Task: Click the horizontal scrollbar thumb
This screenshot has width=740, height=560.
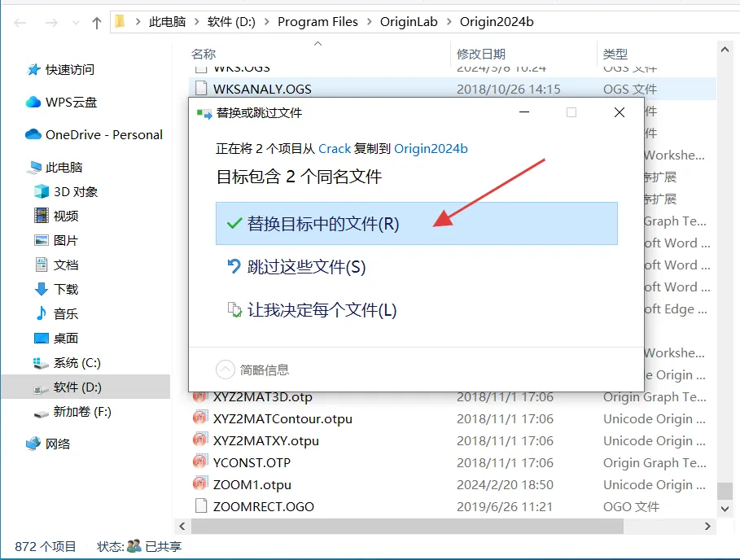Action: (407, 526)
